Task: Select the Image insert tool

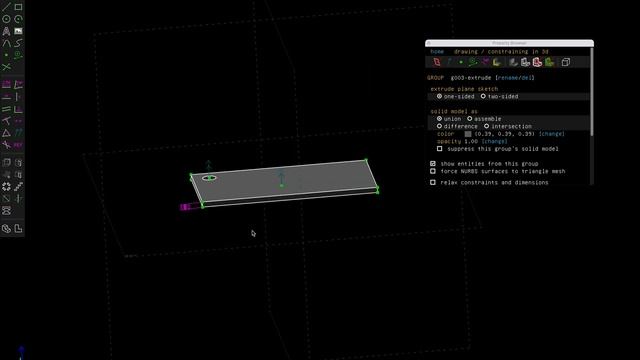Action: click(x=18, y=31)
